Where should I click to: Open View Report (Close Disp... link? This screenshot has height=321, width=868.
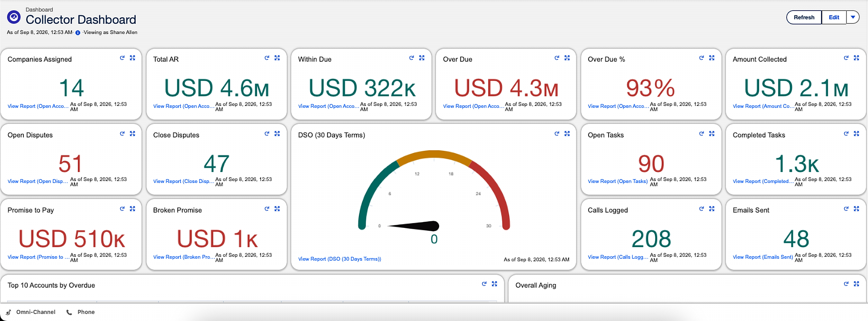(184, 181)
